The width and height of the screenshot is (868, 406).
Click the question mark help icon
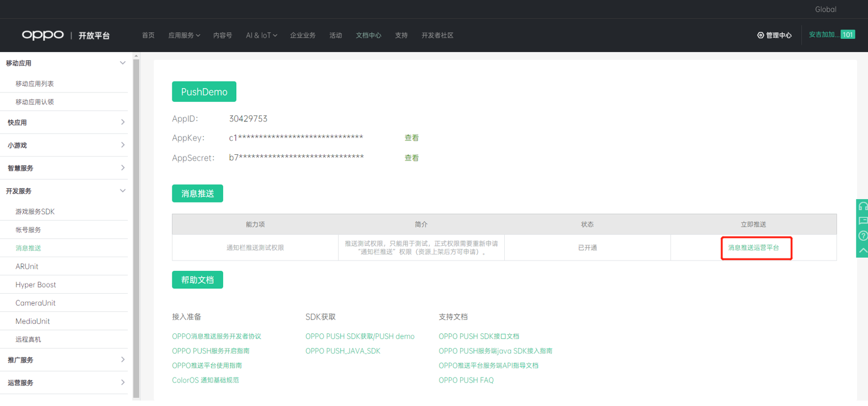point(863,236)
